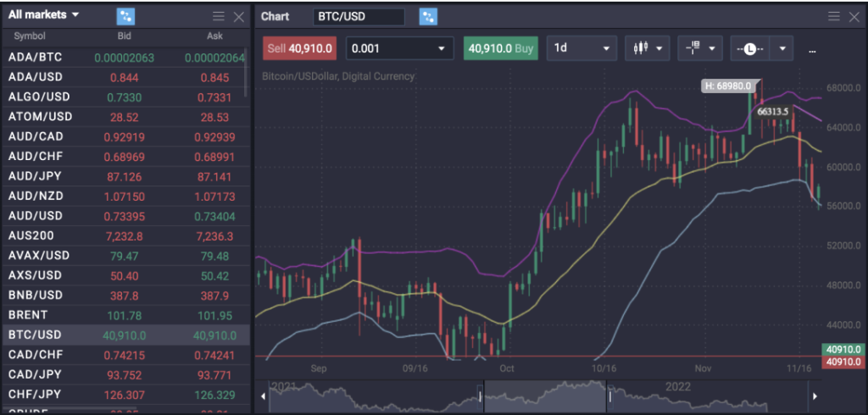Click the three-dot more options icon

[812, 49]
